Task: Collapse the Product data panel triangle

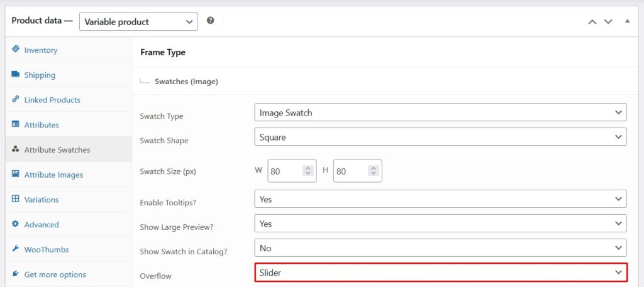Action: click(x=627, y=21)
